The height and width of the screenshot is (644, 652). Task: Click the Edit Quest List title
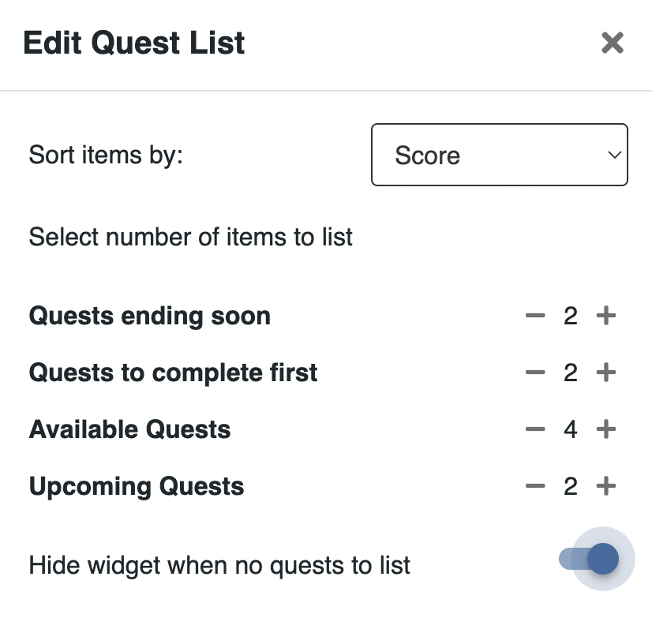(134, 43)
